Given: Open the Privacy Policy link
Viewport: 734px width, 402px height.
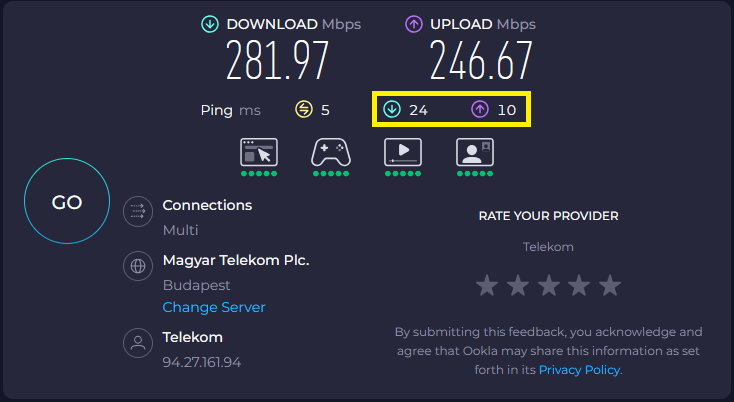Looking at the screenshot, I should pyautogui.click(x=580, y=370).
